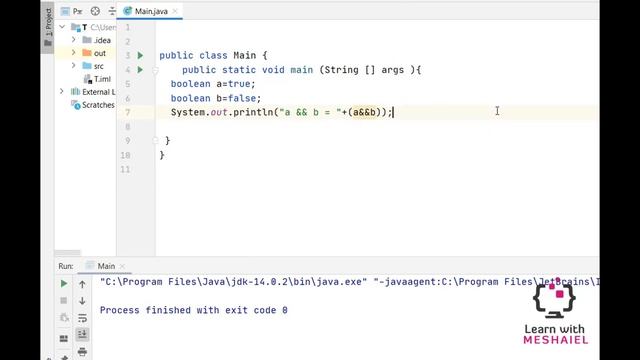Click the restore layout icon in Run panel
This screenshot has height=360, width=640.
(x=64, y=338)
